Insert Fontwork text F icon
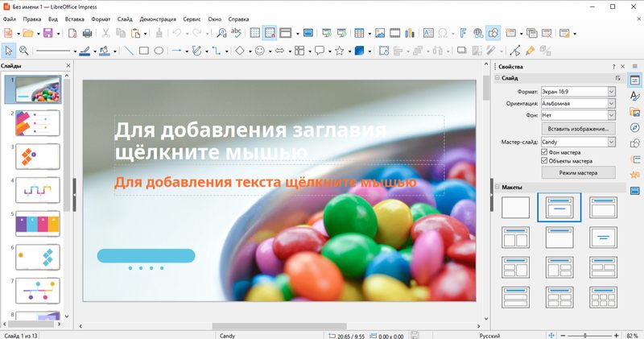Screen dimensions: 644x339 [x=463, y=33]
